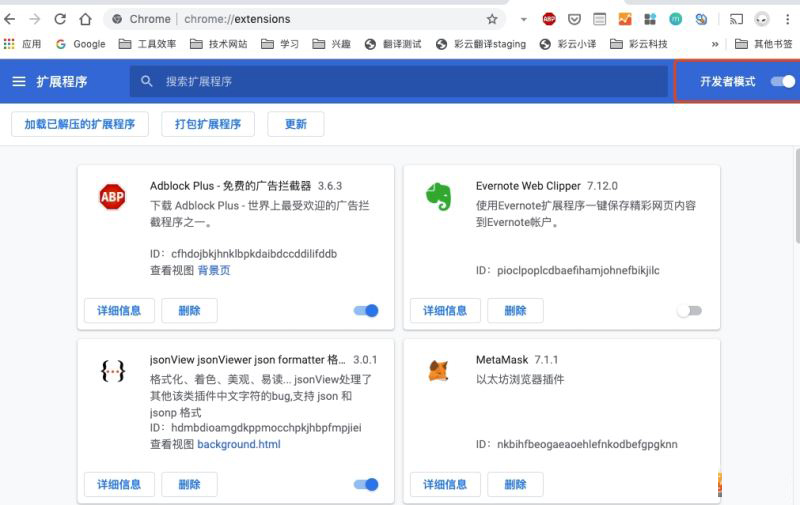800x505 pixels.
Task: Focus the 搜索扩展程序 search field
Action: 398,81
